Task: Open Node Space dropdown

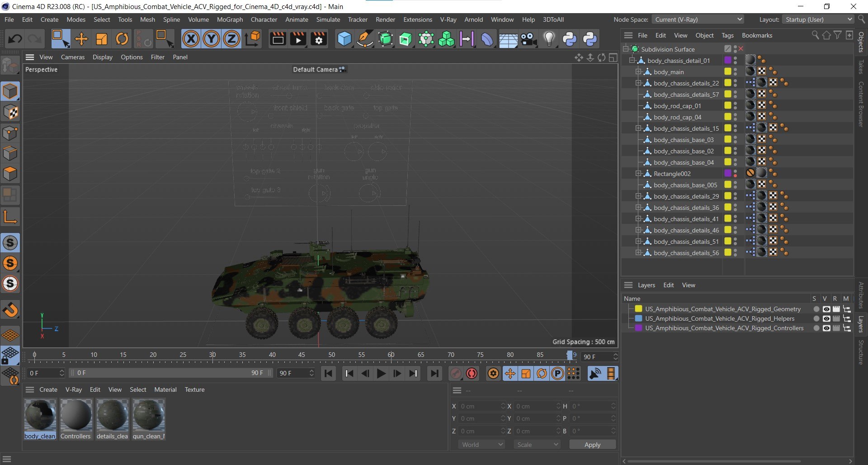Action: 698,19
